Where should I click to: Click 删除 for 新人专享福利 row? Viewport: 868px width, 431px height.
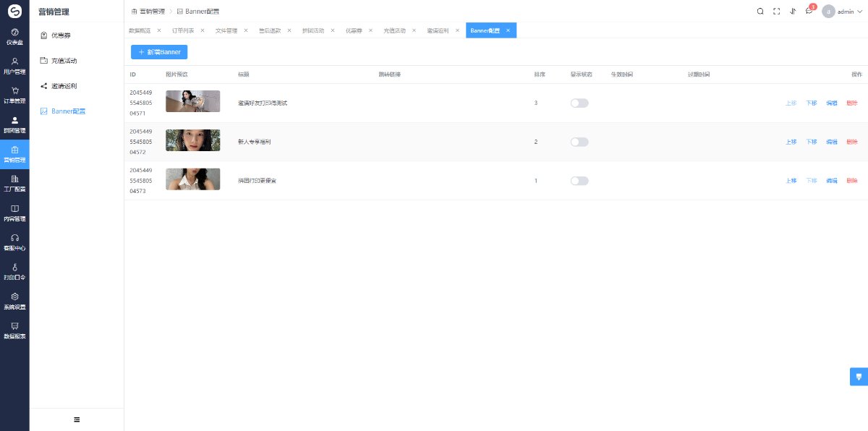coord(852,142)
